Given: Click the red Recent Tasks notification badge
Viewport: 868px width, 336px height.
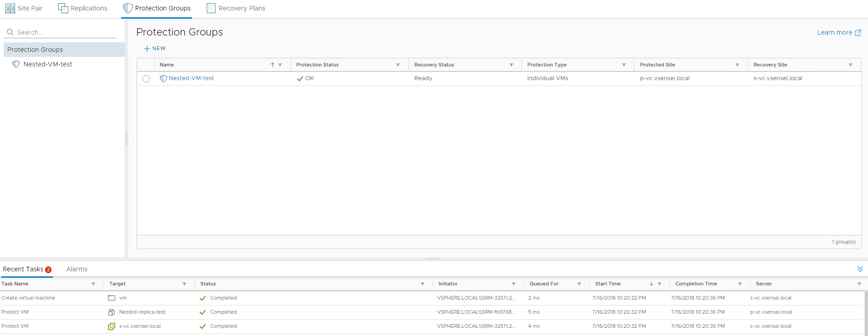Looking at the screenshot, I should pos(48,270).
